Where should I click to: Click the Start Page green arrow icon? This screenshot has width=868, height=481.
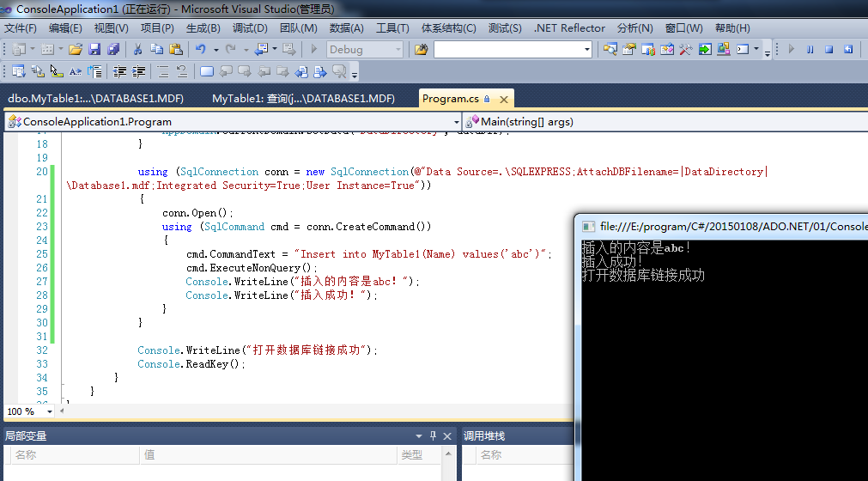click(x=704, y=49)
